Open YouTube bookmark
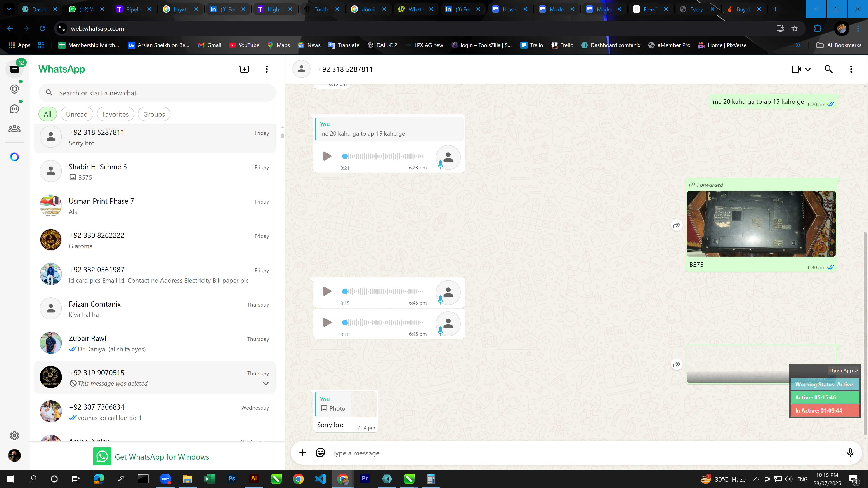Image resolution: width=868 pixels, height=488 pixels. click(244, 45)
